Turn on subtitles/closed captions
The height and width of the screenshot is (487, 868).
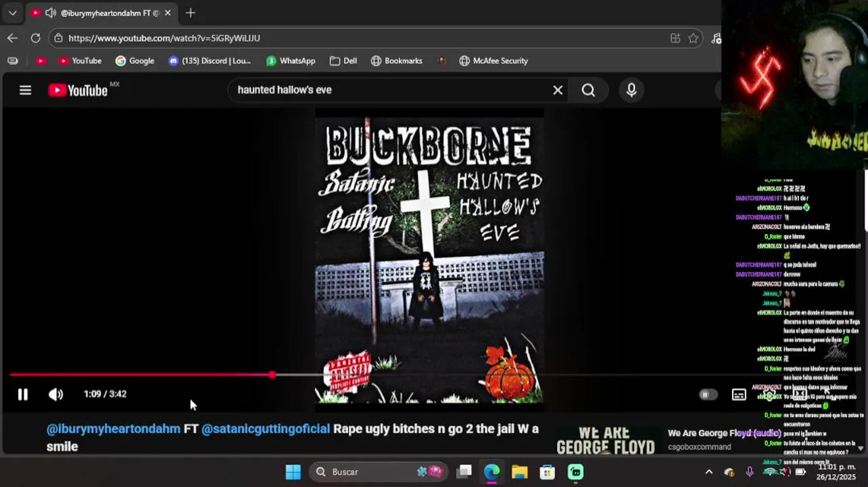(739, 394)
